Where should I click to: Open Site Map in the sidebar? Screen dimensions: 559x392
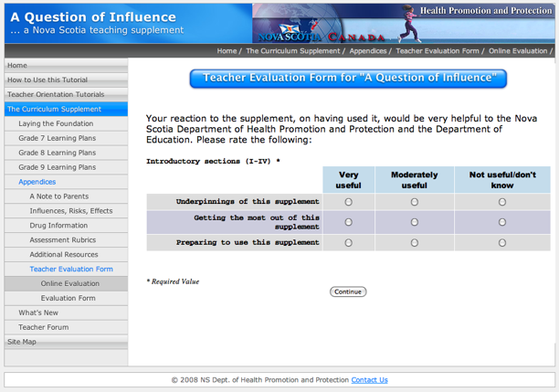point(22,342)
